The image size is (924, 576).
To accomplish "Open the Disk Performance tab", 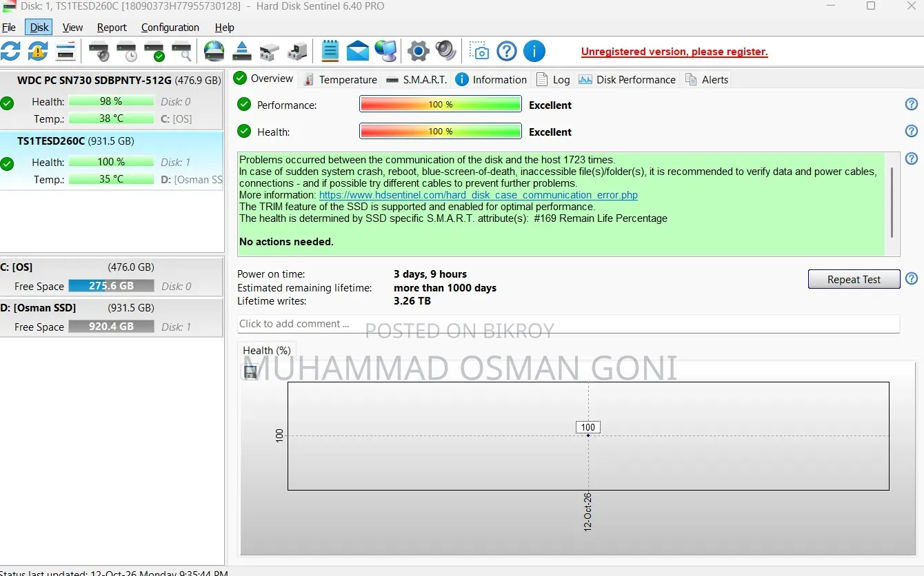I will 627,79.
